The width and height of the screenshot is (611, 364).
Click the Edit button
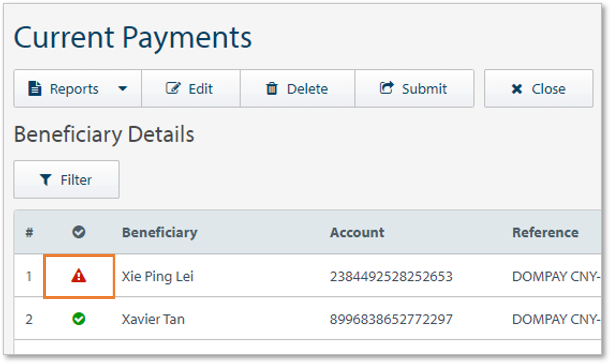click(x=191, y=88)
